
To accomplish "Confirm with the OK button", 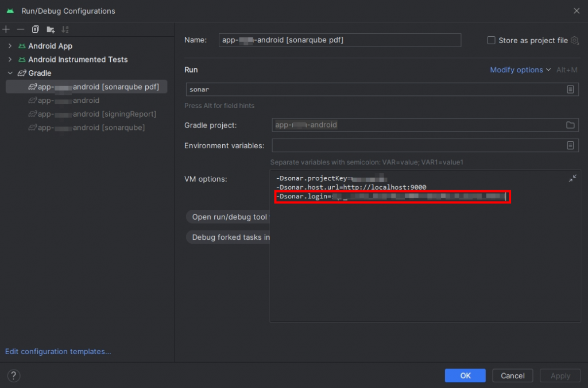I will (x=465, y=375).
